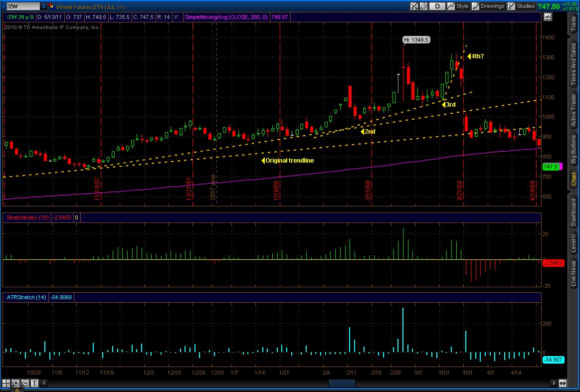Click the expand-width arrows icon at bottom right

click(563, 383)
